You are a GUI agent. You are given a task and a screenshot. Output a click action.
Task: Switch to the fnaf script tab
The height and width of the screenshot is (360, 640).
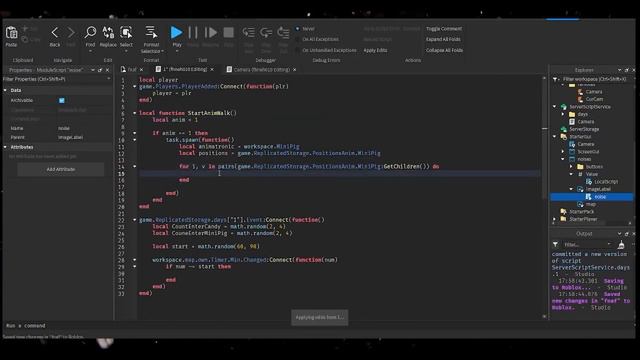(131, 70)
